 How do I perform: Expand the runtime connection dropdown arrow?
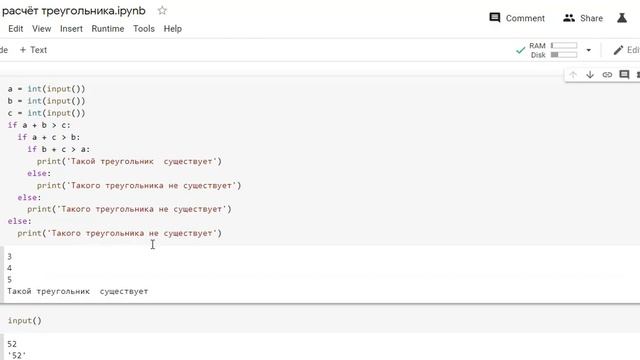pyautogui.click(x=588, y=50)
